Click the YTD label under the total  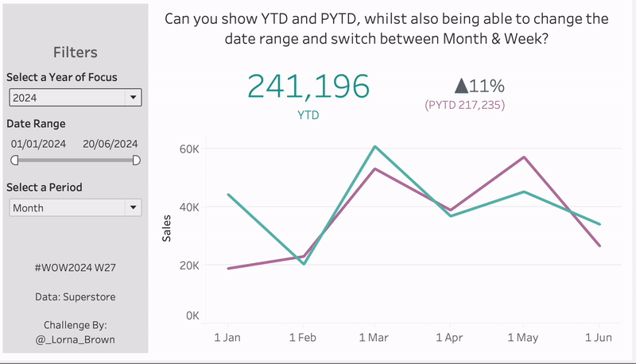[308, 114]
